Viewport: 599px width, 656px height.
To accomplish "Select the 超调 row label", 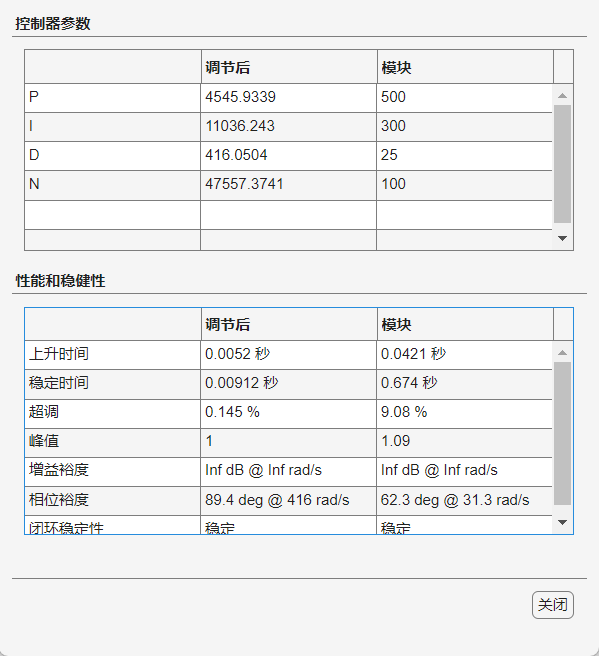I will [44, 412].
